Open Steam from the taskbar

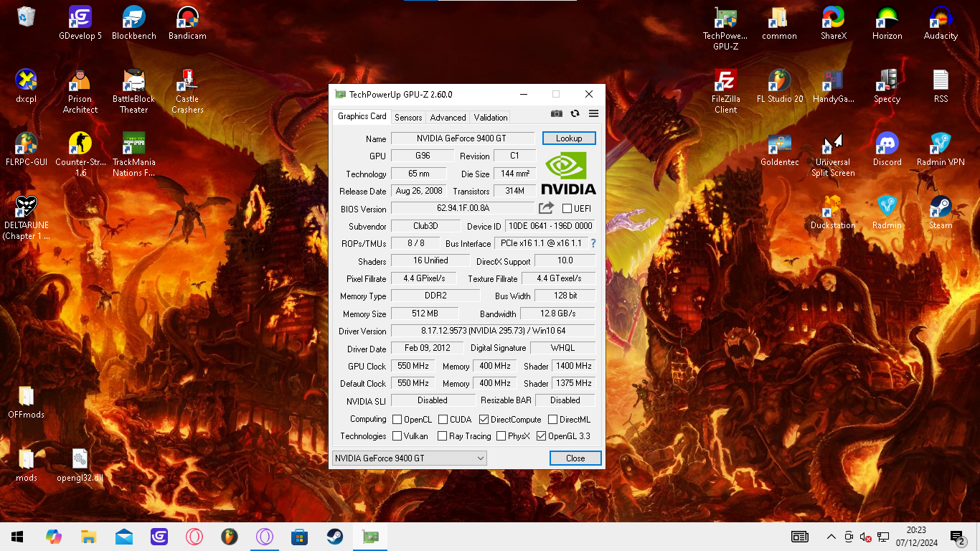coord(334,537)
